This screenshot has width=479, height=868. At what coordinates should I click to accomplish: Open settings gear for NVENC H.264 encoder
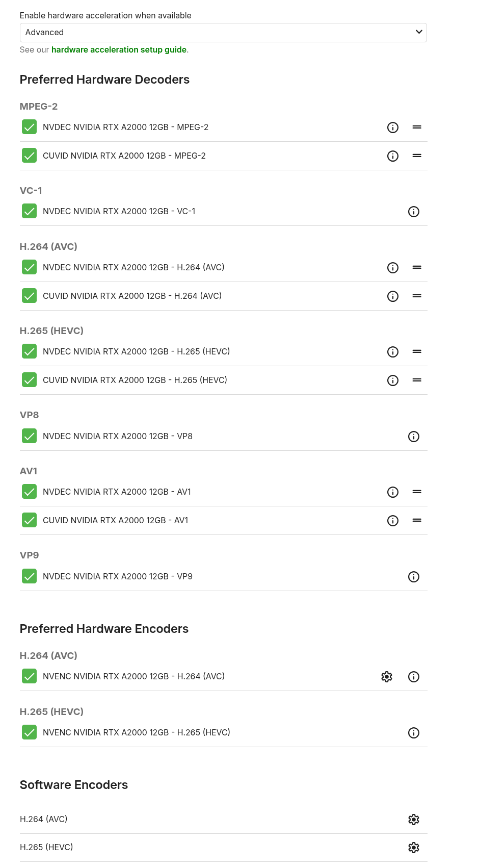387,677
